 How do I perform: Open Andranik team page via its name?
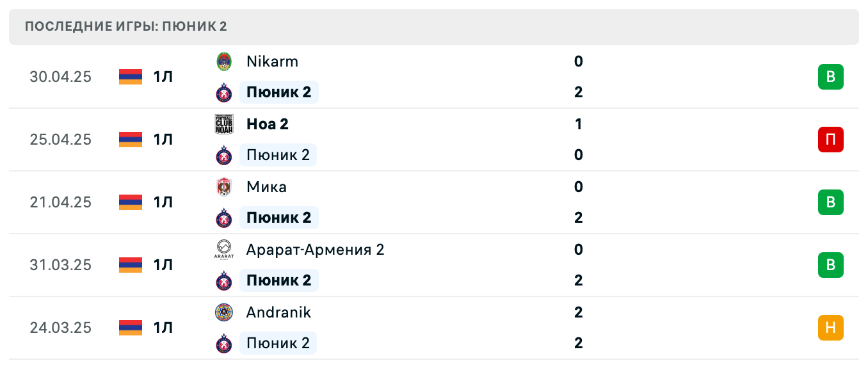click(278, 312)
